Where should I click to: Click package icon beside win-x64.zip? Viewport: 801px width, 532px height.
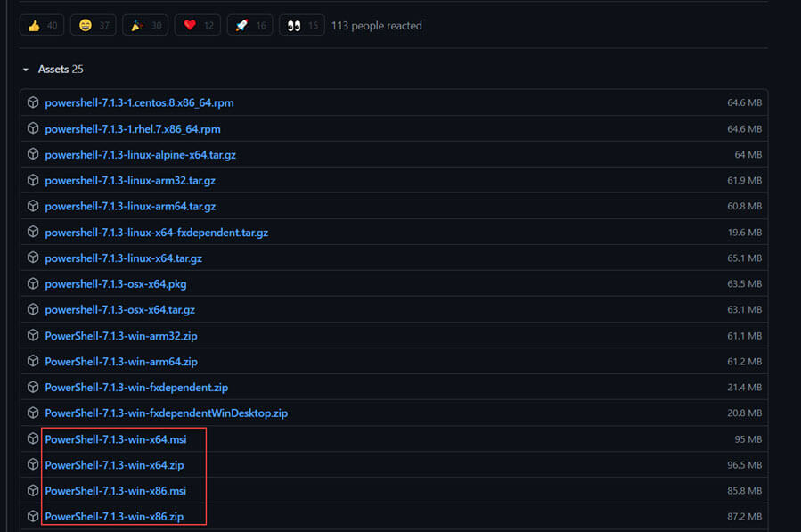33,464
